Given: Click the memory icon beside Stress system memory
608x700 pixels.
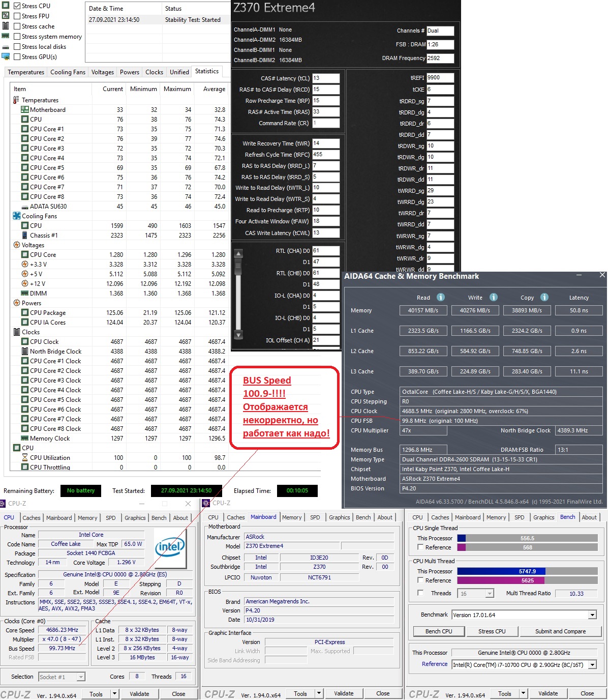Looking at the screenshot, I should click(x=6, y=36).
